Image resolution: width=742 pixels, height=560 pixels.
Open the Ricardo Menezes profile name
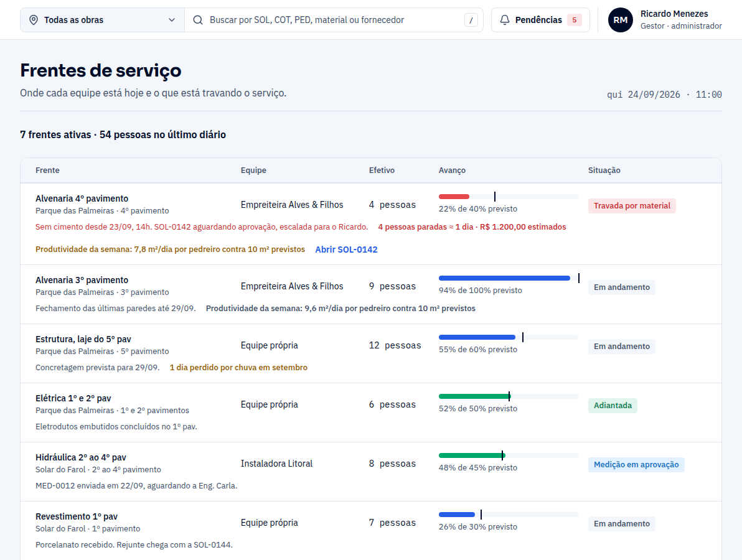[674, 14]
